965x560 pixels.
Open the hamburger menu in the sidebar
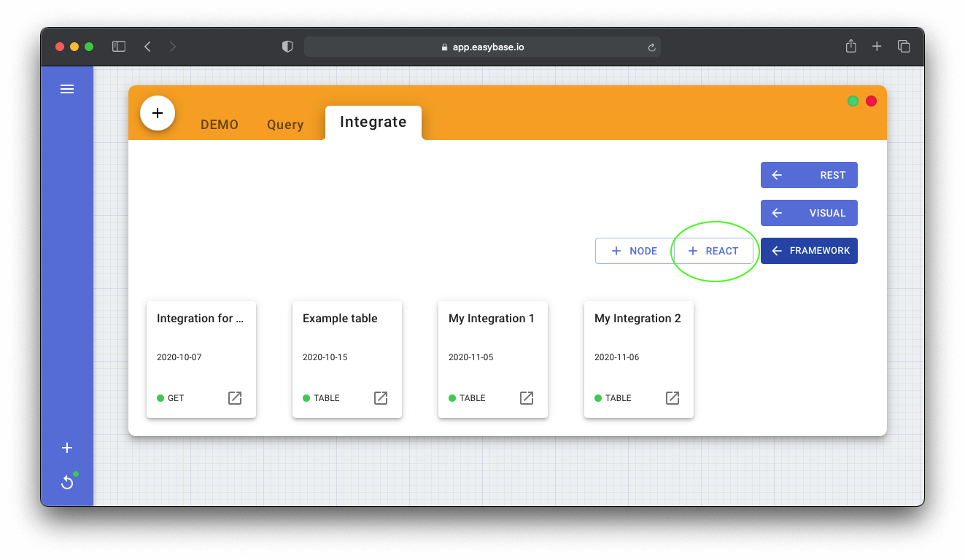pos(67,88)
